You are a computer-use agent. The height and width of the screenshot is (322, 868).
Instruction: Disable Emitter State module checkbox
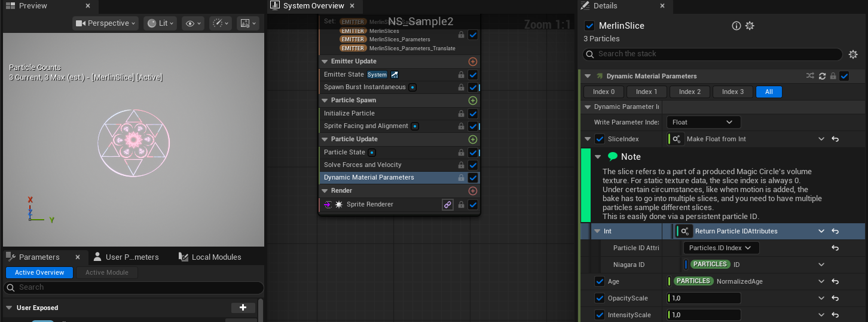pos(473,75)
